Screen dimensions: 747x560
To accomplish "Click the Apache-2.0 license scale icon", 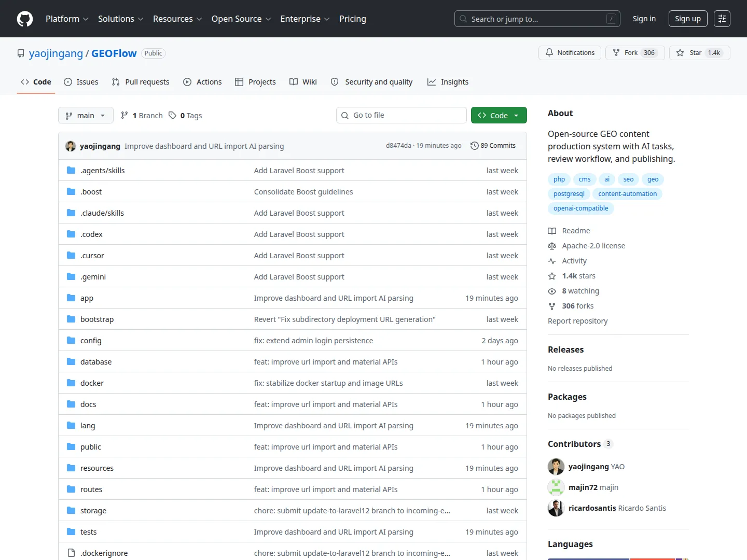I will [552, 246].
